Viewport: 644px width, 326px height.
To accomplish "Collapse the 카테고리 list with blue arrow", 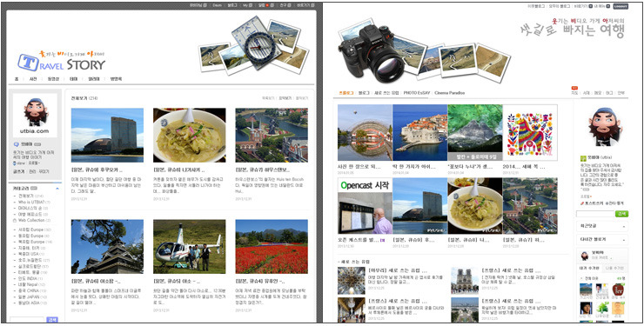I will coord(57,189).
